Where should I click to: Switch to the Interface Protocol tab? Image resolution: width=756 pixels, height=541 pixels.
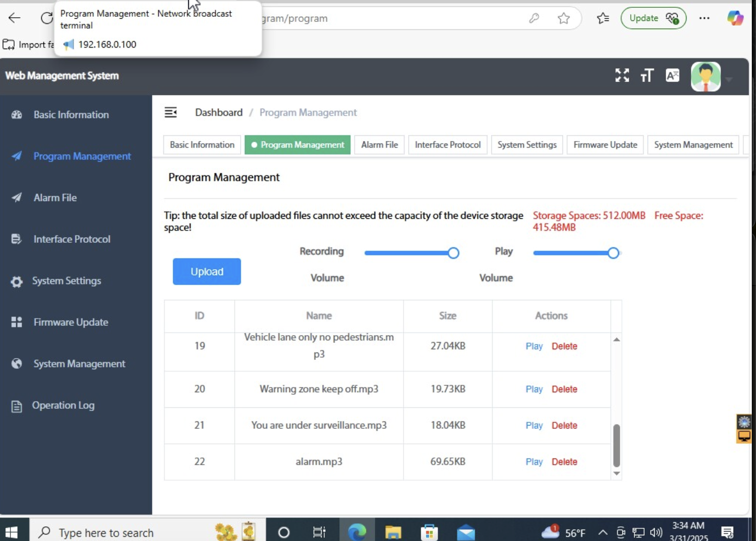(x=448, y=145)
